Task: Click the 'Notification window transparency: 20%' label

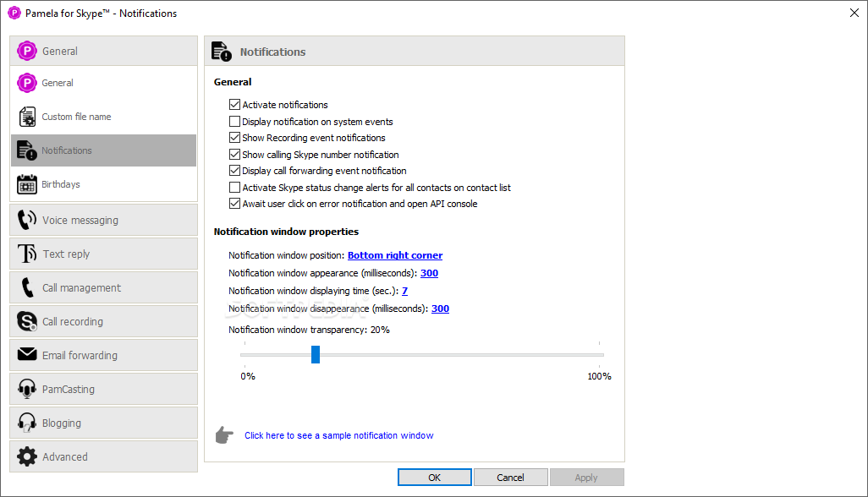Action: (309, 330)
